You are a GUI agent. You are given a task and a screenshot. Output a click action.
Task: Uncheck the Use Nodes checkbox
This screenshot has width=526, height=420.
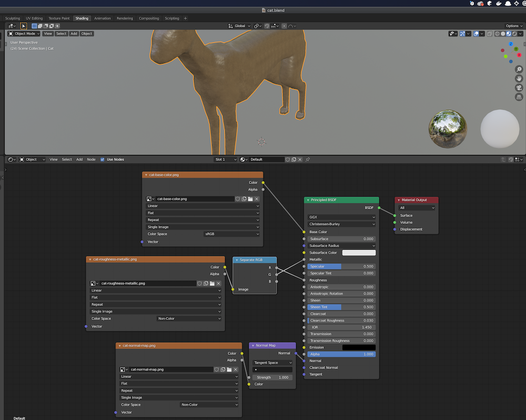point(103,159)
